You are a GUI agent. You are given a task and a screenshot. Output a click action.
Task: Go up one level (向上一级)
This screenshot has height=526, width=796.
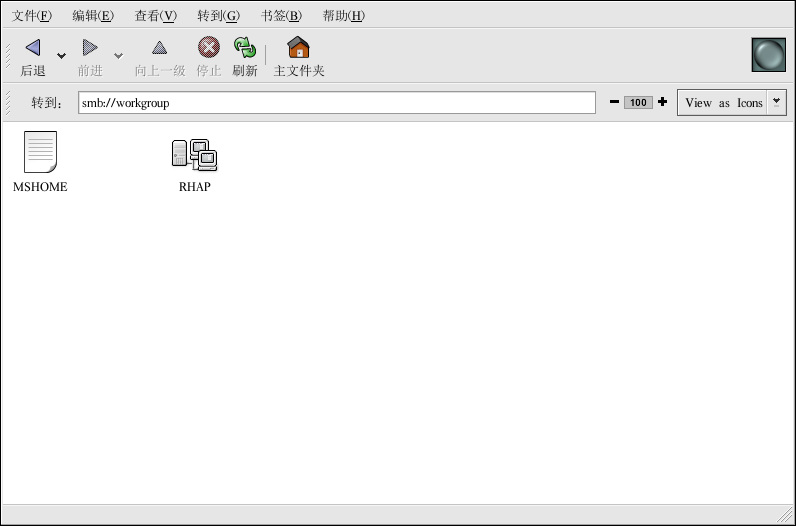click(159, 48)
